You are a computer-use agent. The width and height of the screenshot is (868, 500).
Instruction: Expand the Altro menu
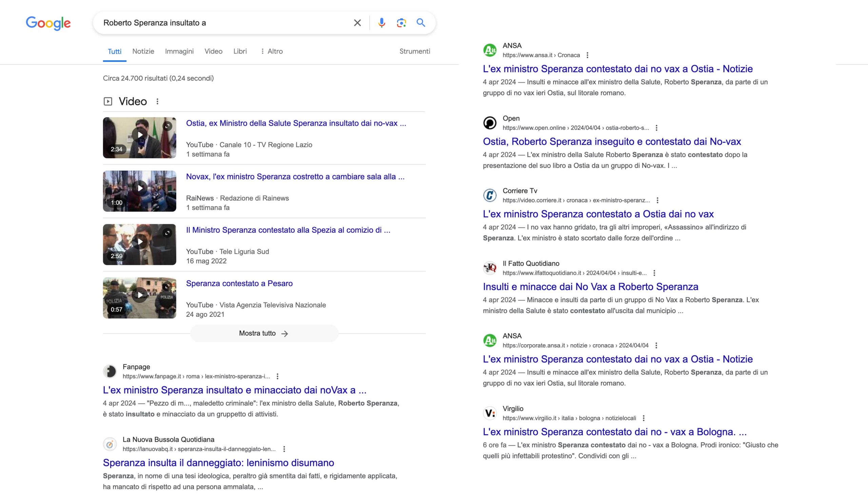point(272,51)
